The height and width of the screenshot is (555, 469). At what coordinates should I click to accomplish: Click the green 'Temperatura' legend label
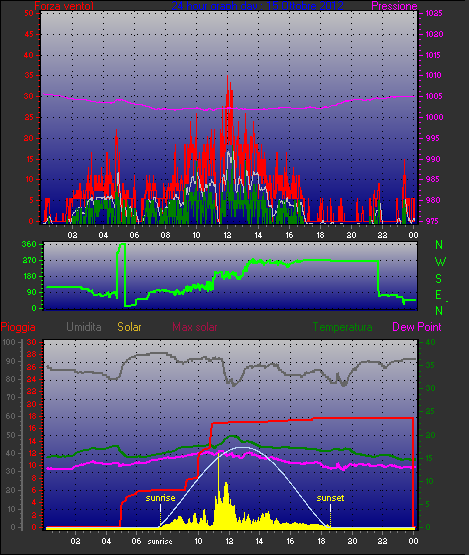(342, 327)
